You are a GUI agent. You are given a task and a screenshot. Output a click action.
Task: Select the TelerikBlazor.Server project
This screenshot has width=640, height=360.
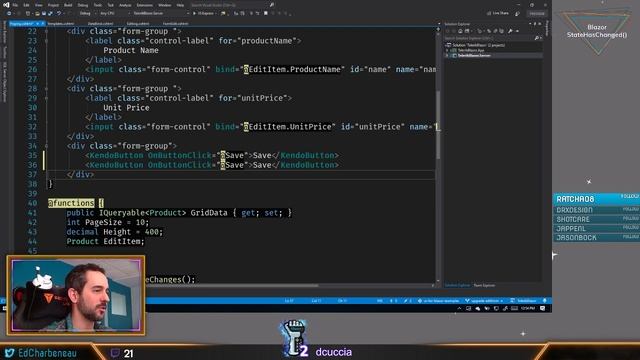pos(474,55)
